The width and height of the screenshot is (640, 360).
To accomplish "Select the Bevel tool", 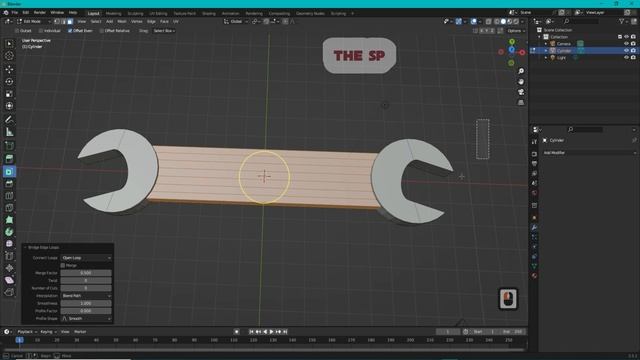I will pyautogui.click(x=9, y=184).
